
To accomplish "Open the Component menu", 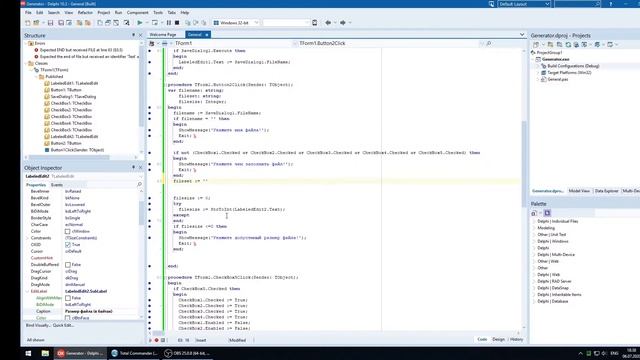I will point(138,13).
